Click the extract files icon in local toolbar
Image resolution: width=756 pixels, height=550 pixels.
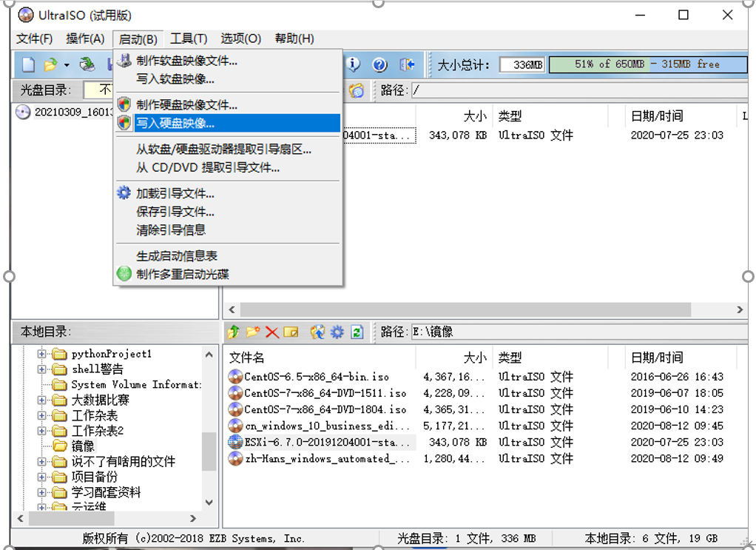[x=317, y=332]
